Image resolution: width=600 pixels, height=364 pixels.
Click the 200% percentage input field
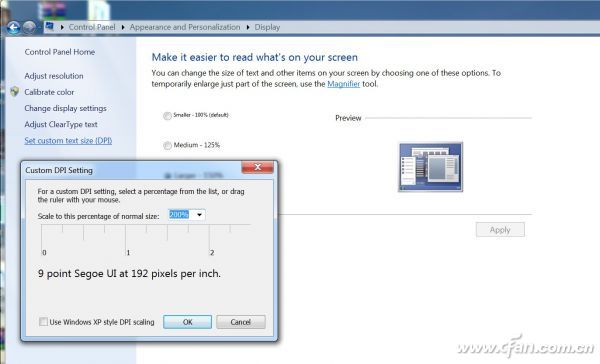[x=181, y=215]
